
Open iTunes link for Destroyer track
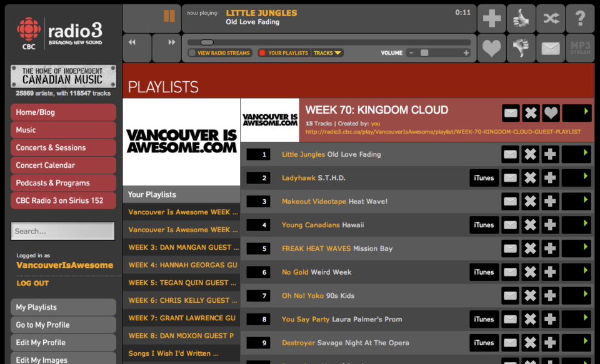pyautogui.click(x=484, y=343)
